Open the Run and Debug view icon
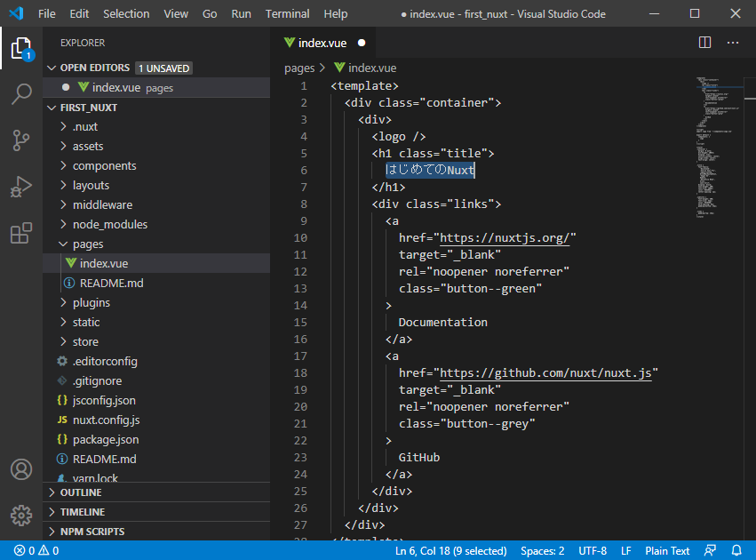Screen dimensions: 756x560 [x=21, y=187]
